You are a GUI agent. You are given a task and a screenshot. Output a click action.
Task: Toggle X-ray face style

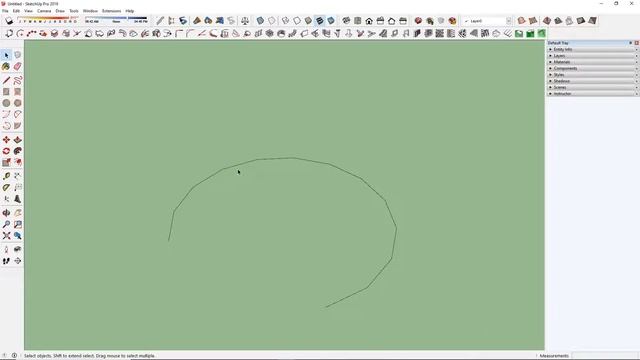tap(260, 21)
